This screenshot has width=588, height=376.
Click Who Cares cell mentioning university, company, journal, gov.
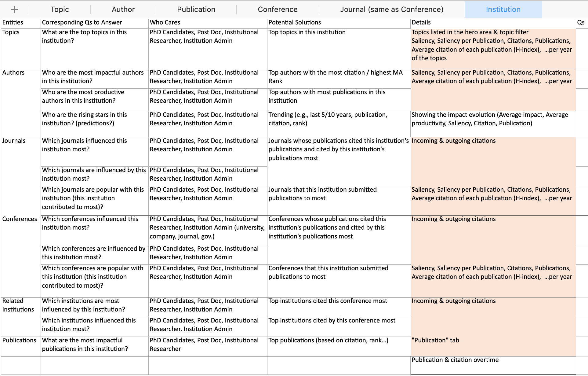click(208, 230)
